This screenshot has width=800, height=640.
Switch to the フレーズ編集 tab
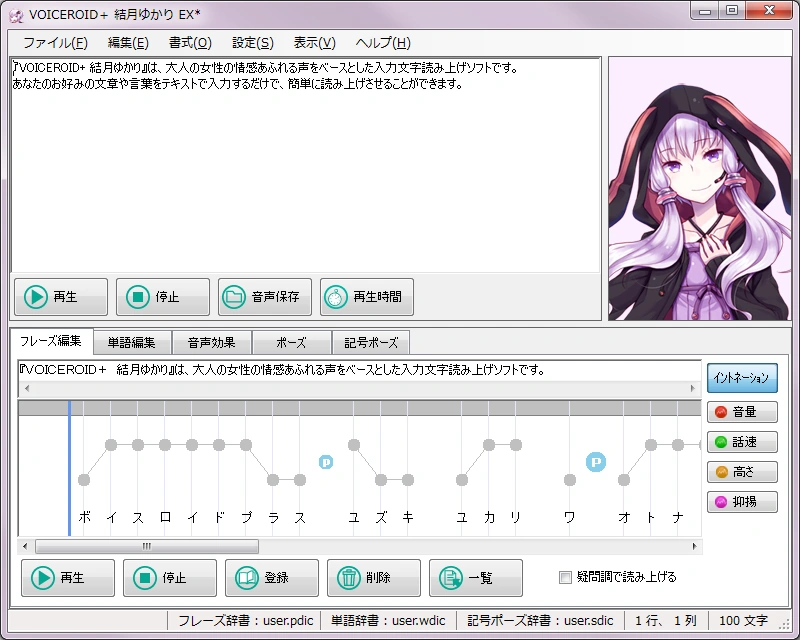51,341
